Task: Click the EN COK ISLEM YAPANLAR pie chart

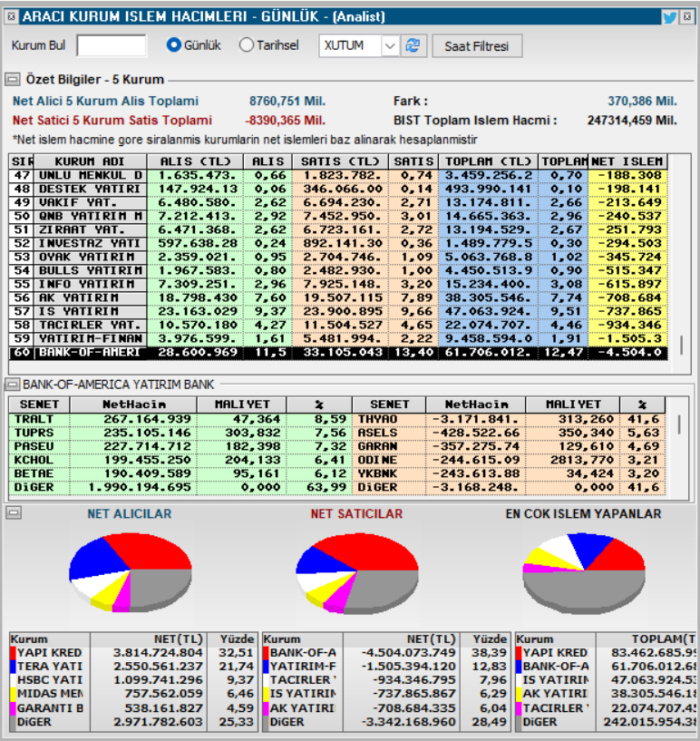Action: [x=584, y=574]
